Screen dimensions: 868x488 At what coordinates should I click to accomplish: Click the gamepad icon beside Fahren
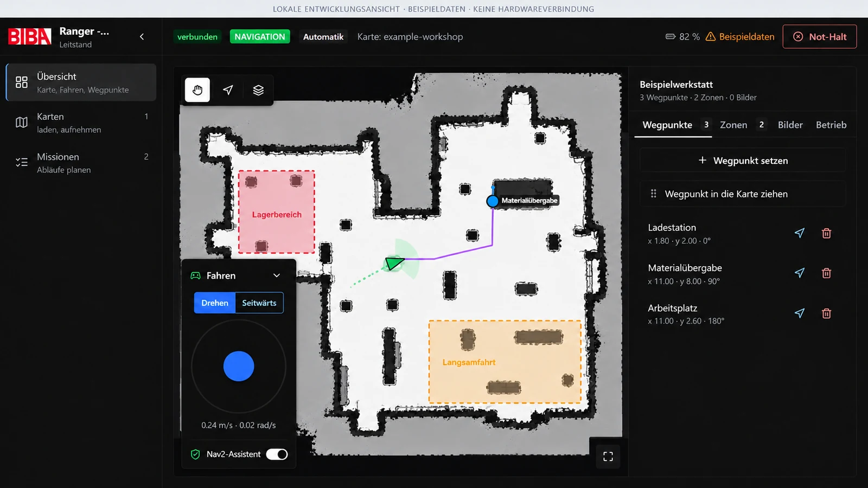(196, 275)
